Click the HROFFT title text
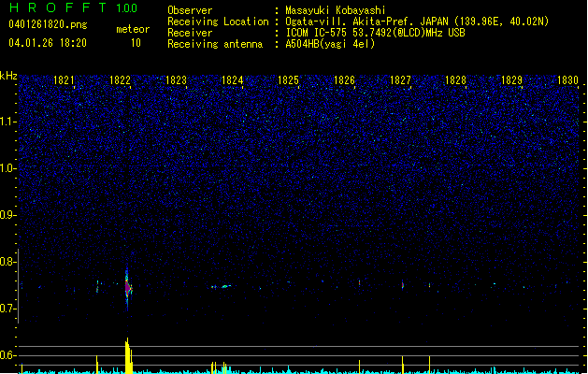Viewport: 588px width, 374px height. tap(59, 7)
